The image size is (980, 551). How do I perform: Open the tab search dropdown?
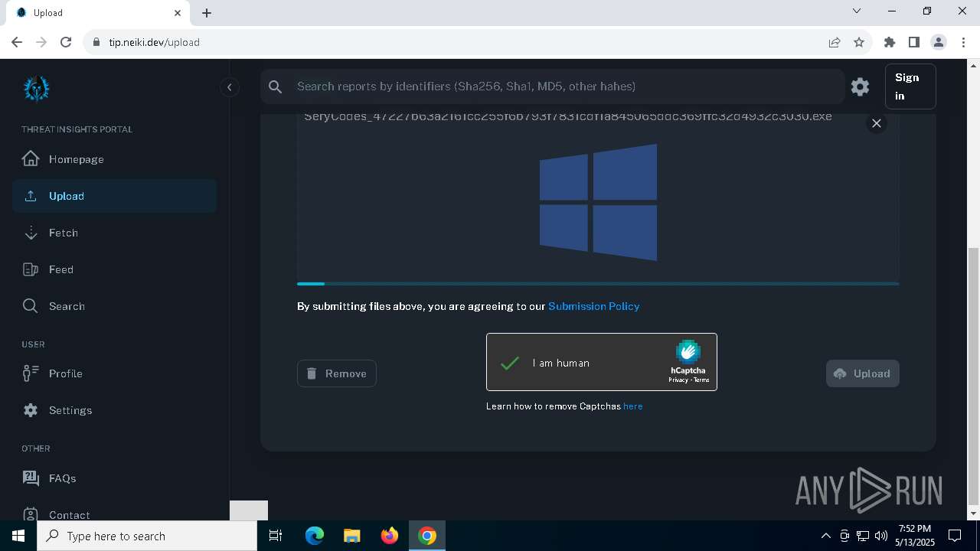(x=857, y=11)
